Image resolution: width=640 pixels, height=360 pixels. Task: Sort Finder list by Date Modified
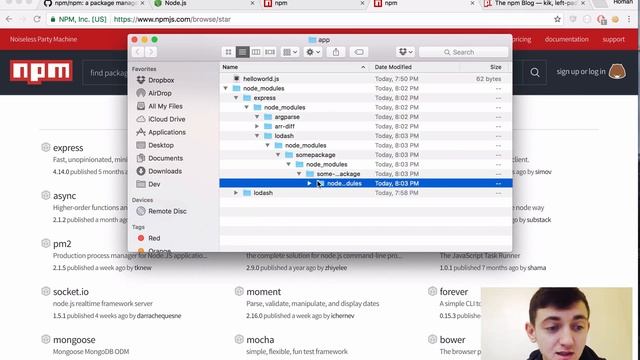point(414,67)
